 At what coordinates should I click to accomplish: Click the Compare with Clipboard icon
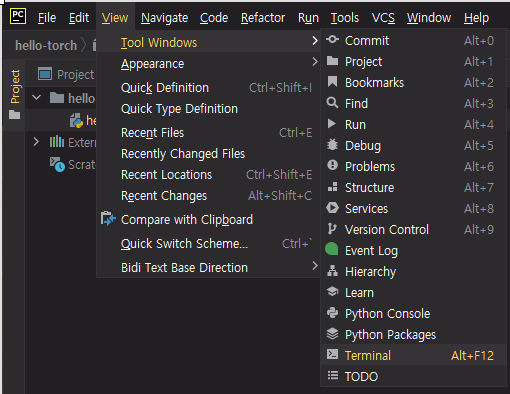[108, 219]
